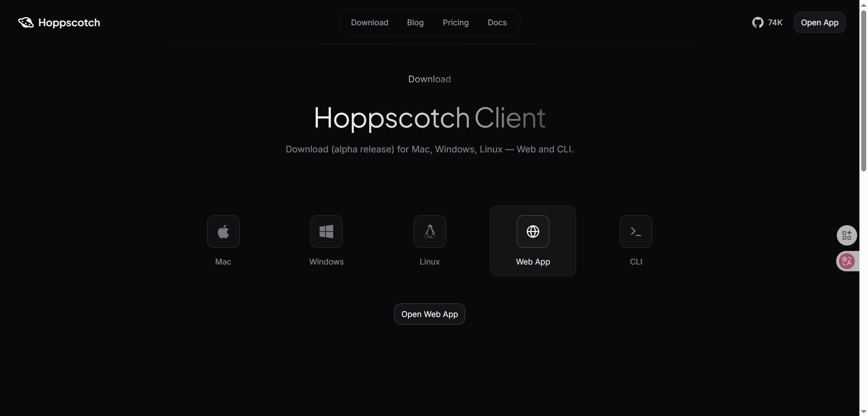Click the page vertical scrollbar thumb
Image resolution: width=868 pixels, height=416 pixels.
click(x=863, y=90)
